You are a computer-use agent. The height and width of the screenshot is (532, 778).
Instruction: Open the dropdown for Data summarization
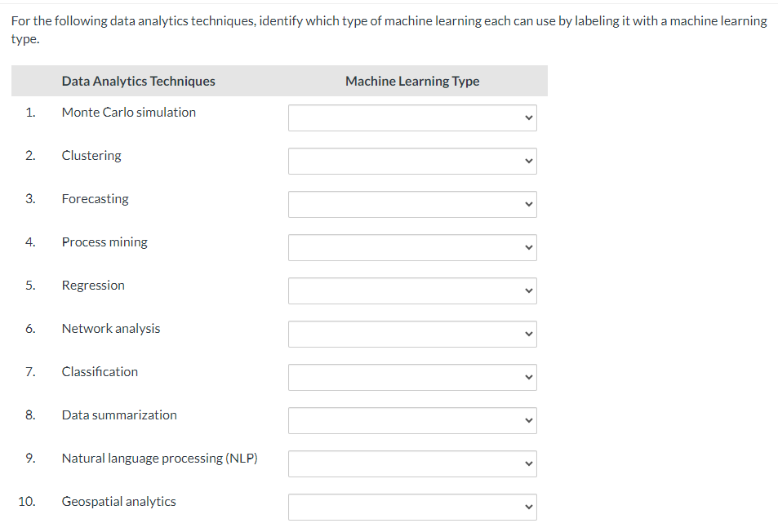point(411,420)
